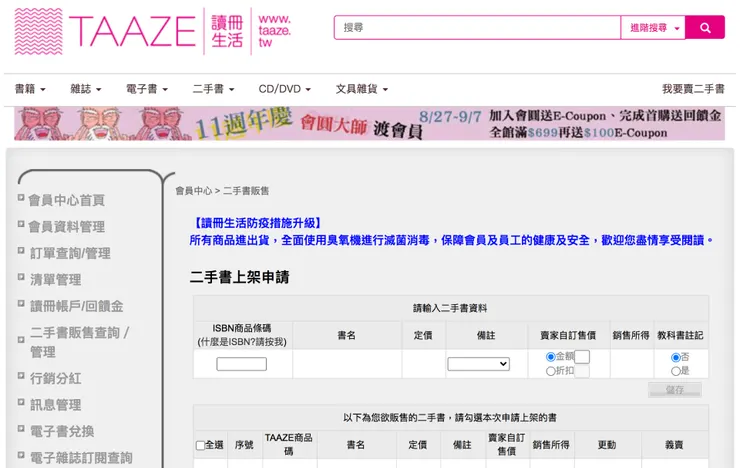The width and height of the screenshot is (740, 468).
Task: Open 電子書兌換 in sidebar
Action: click(x=62, y=431)
